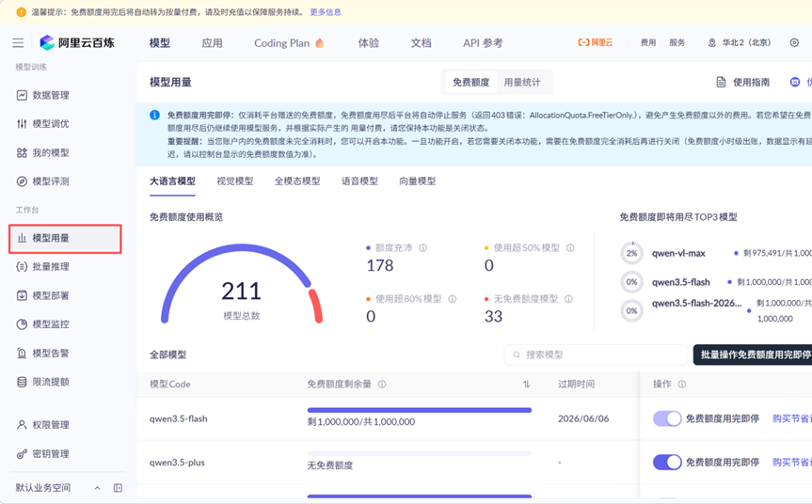Click the 阿里云百炼 logo
812x504 pixels.
click(x=77, y=43)
